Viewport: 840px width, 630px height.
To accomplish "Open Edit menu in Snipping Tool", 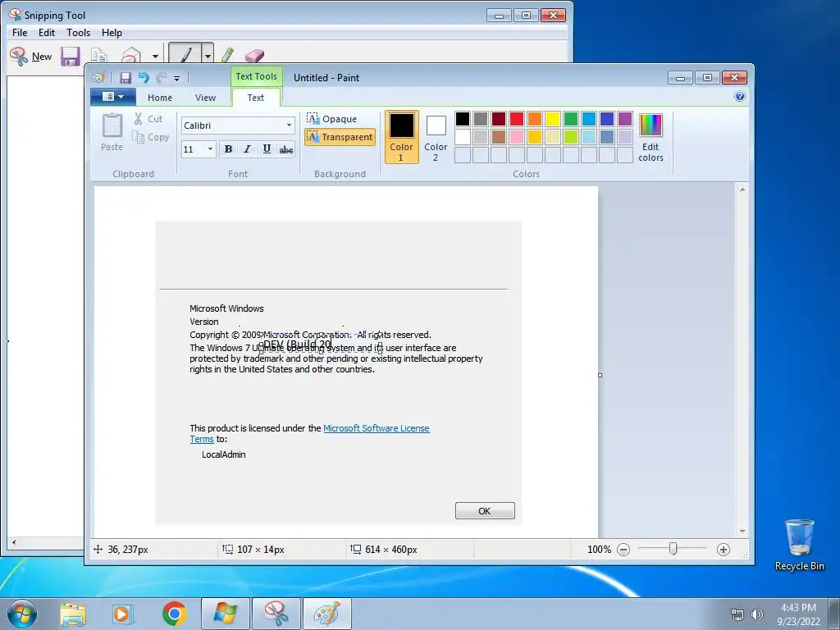I will (x=47, y=33).
